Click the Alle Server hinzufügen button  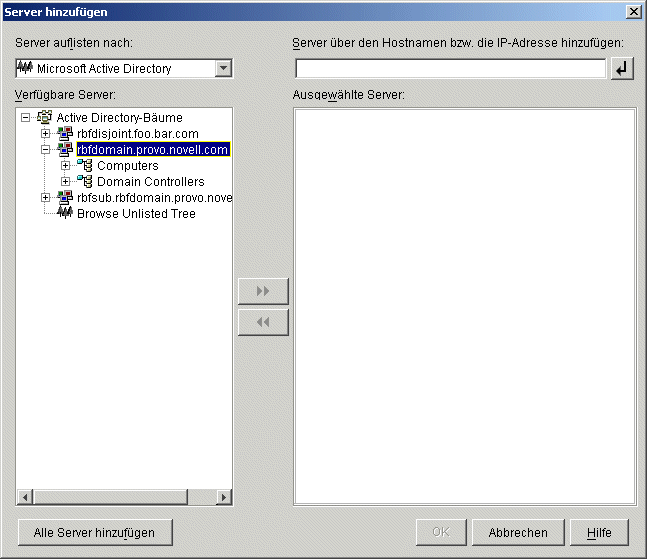pos(95,533)
